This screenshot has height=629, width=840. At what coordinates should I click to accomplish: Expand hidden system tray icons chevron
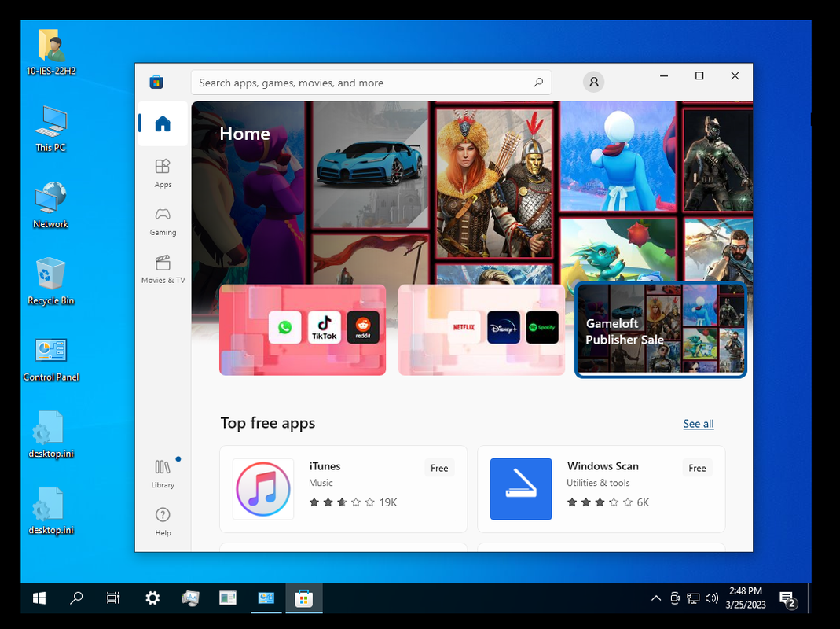point(655,598)
